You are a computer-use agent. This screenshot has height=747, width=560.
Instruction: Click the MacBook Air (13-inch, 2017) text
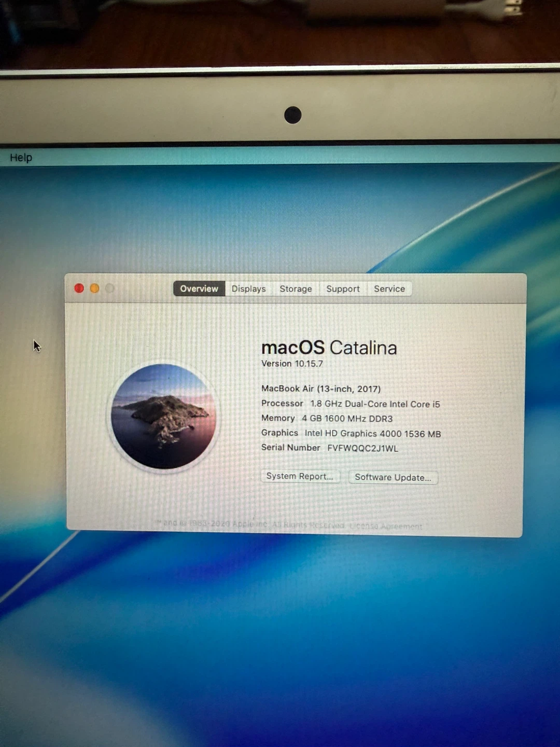321,389
